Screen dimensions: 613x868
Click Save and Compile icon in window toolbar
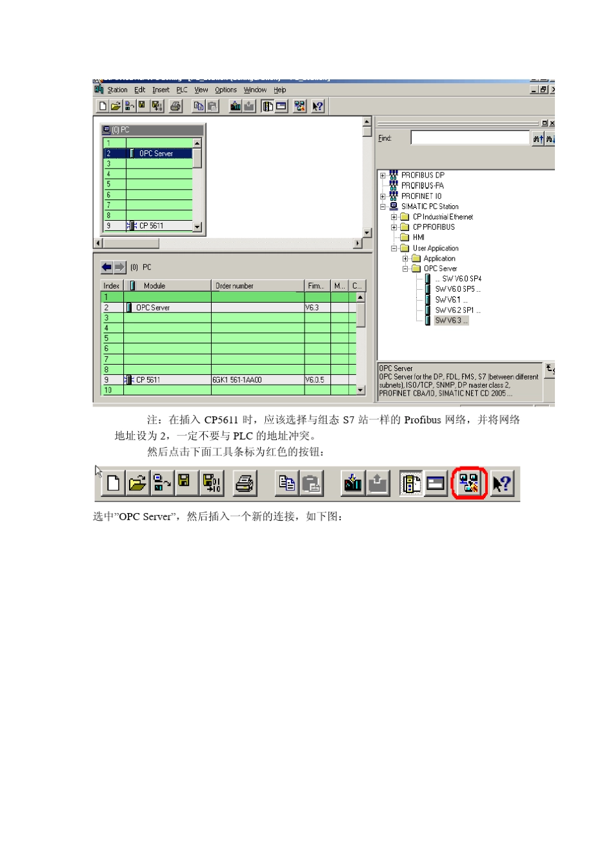[x=157, y=106]
